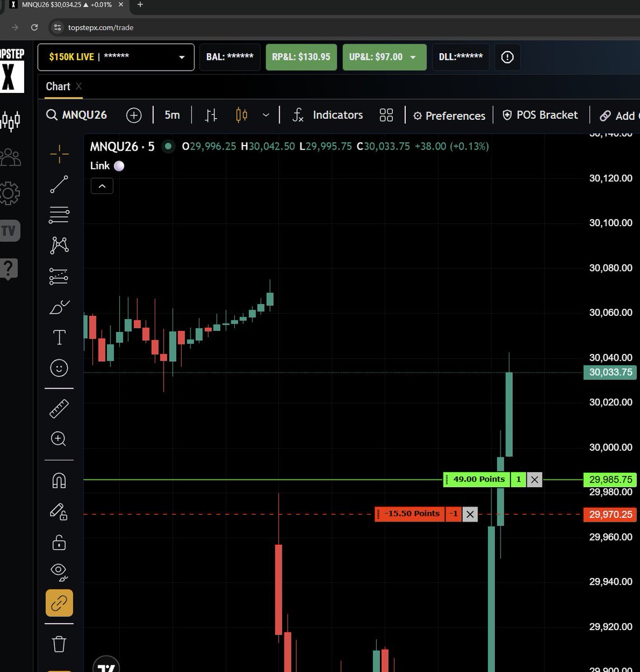Close the MNQU26 browser tab
The width and height of the screenshot is (640, 672).
click(x=120, y=4)
